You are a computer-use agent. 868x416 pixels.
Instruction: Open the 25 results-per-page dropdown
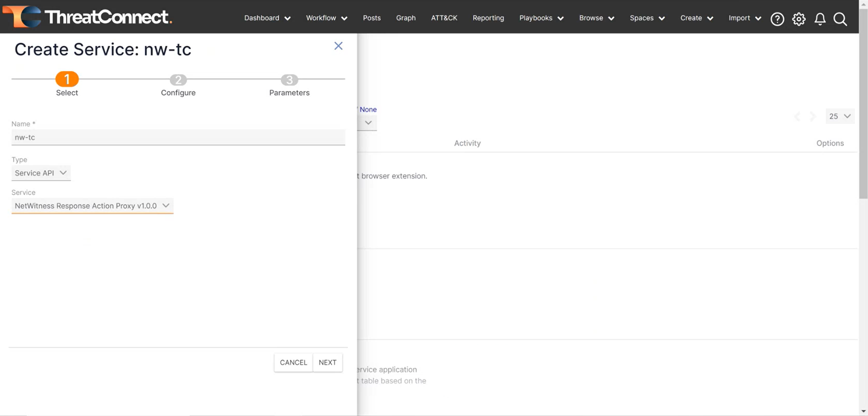[840, 116]
